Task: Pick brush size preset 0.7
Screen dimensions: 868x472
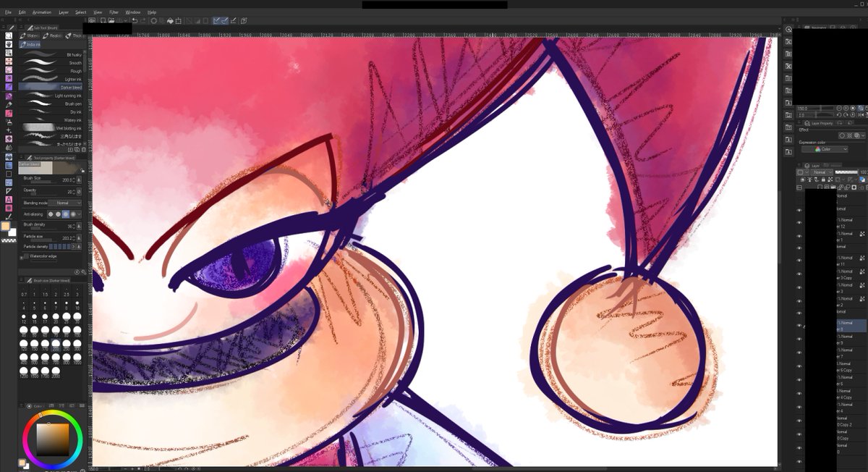Action: [24, 293]
